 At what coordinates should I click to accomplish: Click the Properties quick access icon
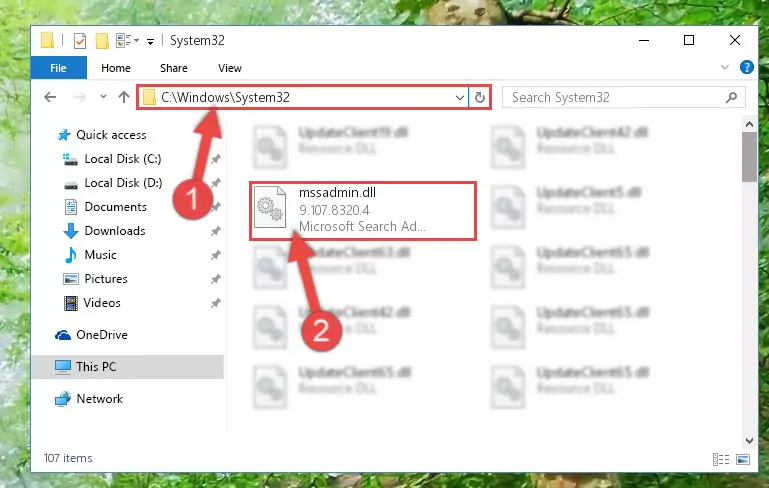80,41
